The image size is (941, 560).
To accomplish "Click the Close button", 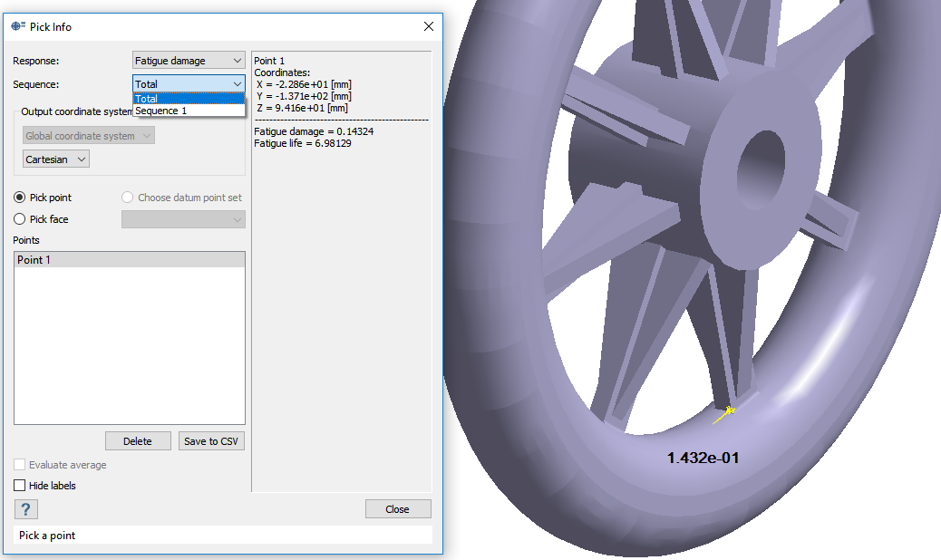I will pos(397,509).
